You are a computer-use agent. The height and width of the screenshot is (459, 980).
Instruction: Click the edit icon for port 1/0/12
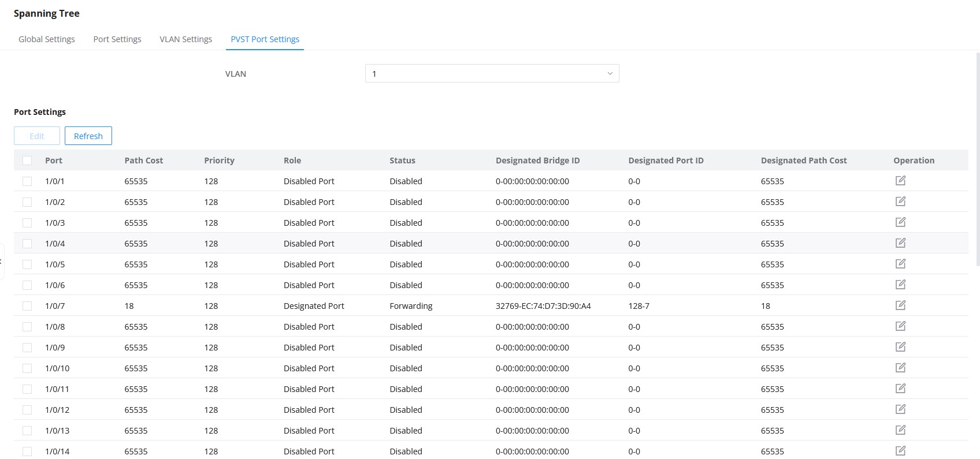[x=900, y=409]
